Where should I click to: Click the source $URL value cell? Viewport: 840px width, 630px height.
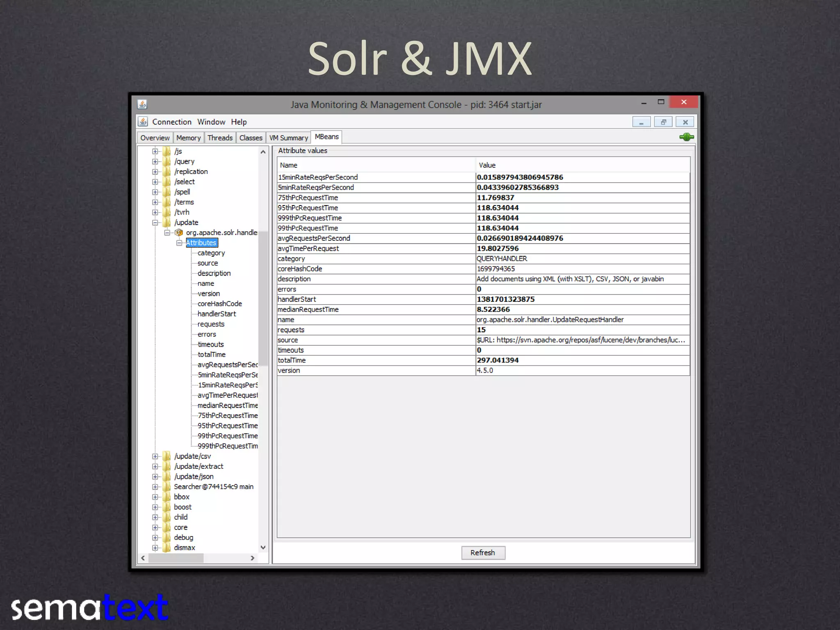[582, 340]
